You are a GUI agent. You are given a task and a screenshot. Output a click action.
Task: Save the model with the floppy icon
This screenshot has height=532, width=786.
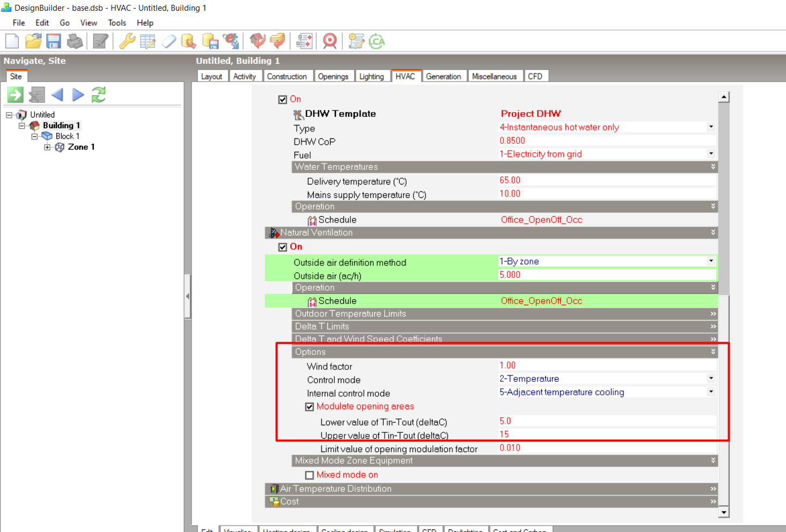(54, 41)
